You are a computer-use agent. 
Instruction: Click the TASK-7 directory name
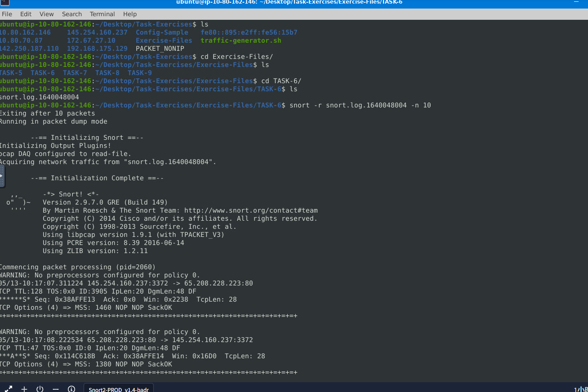click(75, 73)
